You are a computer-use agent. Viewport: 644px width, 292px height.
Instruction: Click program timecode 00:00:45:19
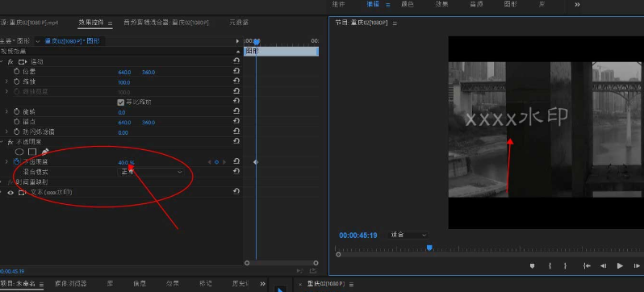click(358, 236)
